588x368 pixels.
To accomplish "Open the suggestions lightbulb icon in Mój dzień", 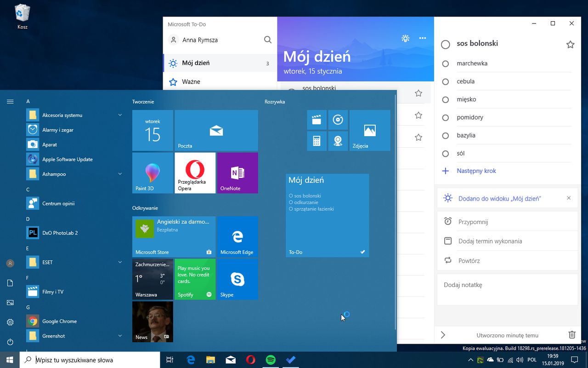I will pyautogui.click(x=405, y=39).
